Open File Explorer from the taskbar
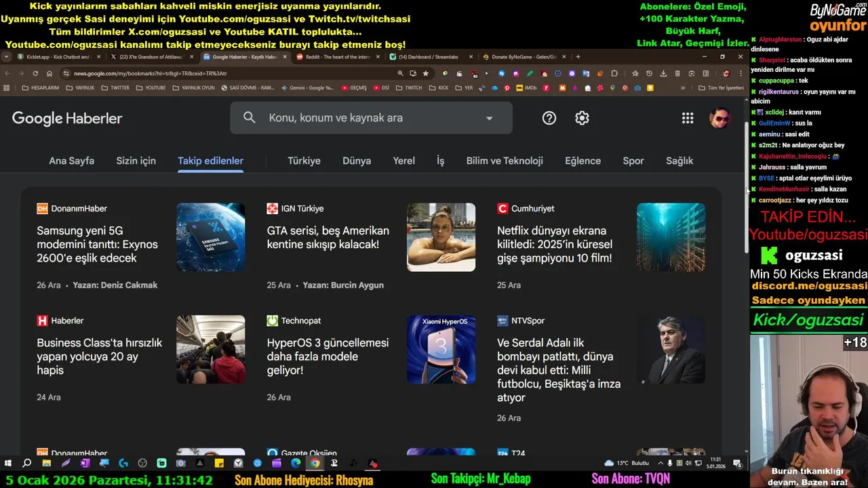Screen dimensions: 868x488 [46, 463]
